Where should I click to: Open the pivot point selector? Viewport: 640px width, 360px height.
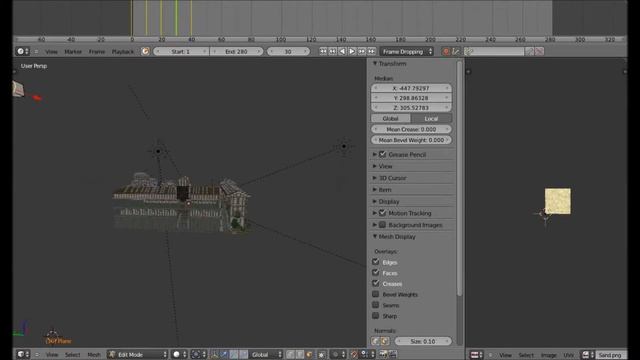198,354
